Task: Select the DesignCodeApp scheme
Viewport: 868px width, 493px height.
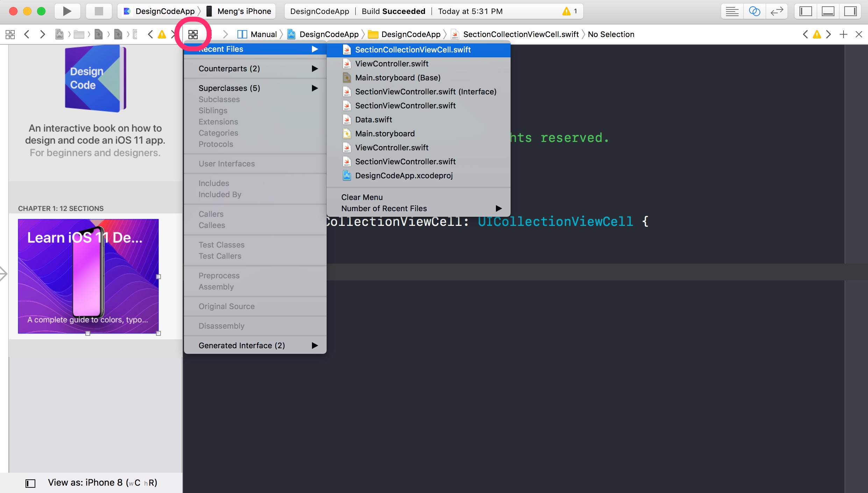Action: pos(160,11)
